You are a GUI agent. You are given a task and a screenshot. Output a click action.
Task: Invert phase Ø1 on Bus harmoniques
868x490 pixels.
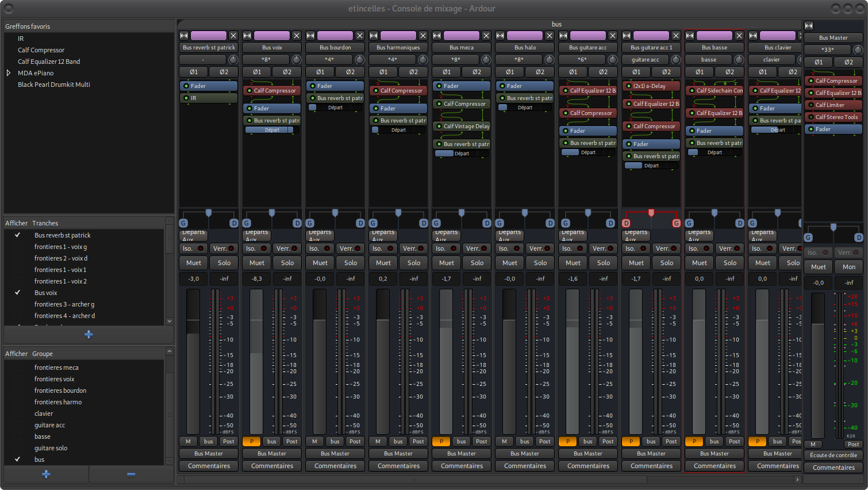[383, 72]
